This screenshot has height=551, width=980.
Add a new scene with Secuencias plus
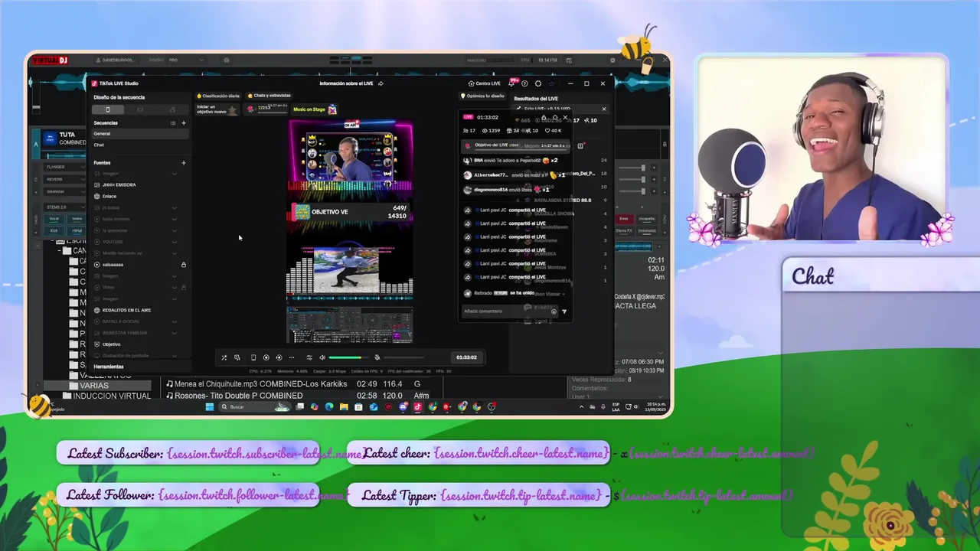[183, 122]
